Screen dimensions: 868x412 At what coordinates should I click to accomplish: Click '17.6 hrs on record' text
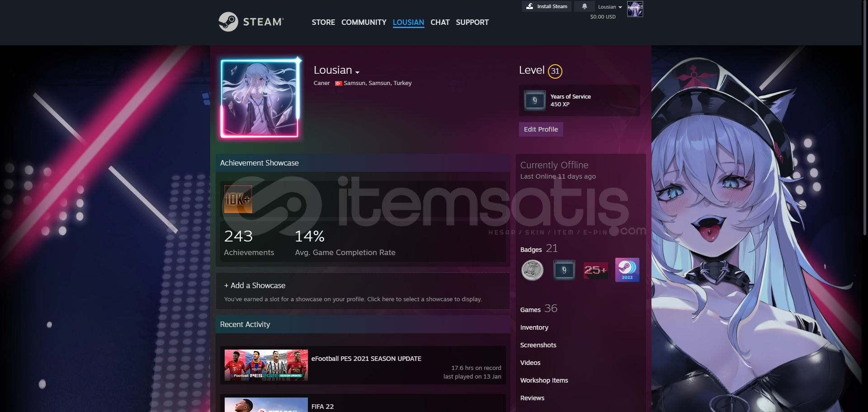pyautogui.click(x=476, y=368)
